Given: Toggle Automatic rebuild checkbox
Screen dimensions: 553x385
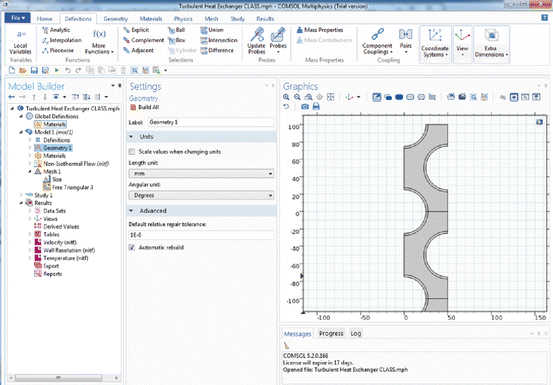Looking at the screenshot, I should [132, 248].
